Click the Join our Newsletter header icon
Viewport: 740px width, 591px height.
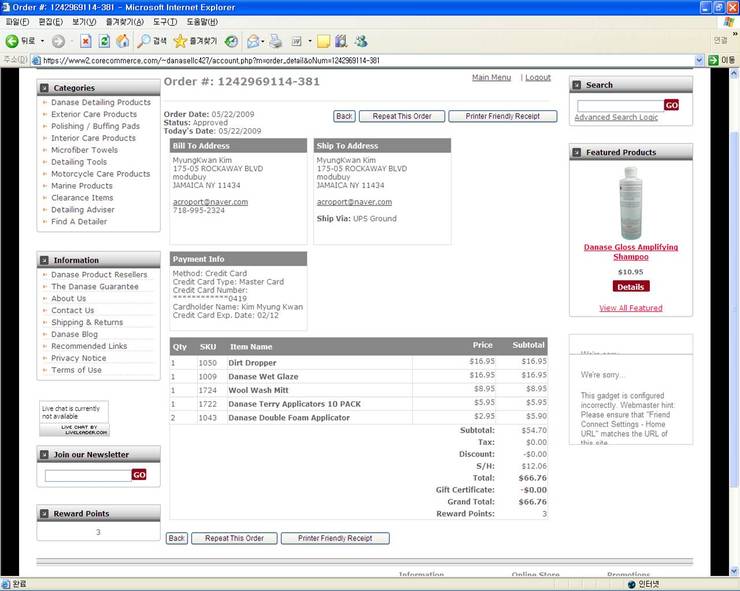(44, 455)
